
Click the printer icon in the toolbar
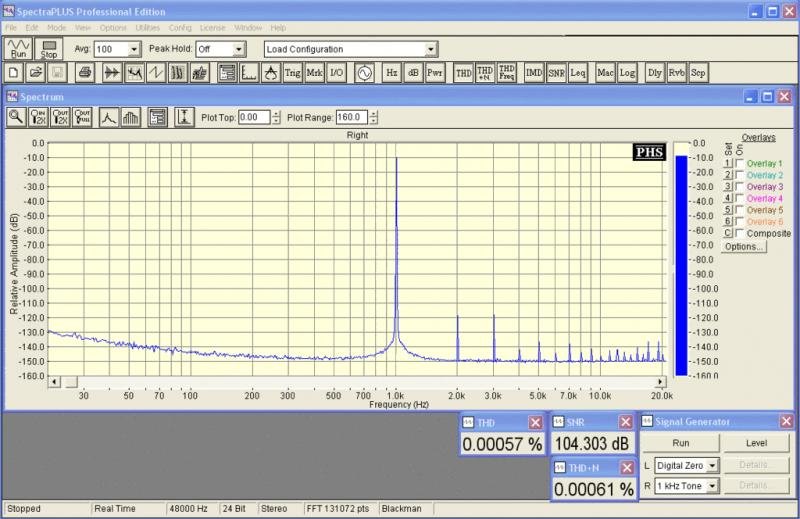85,73
